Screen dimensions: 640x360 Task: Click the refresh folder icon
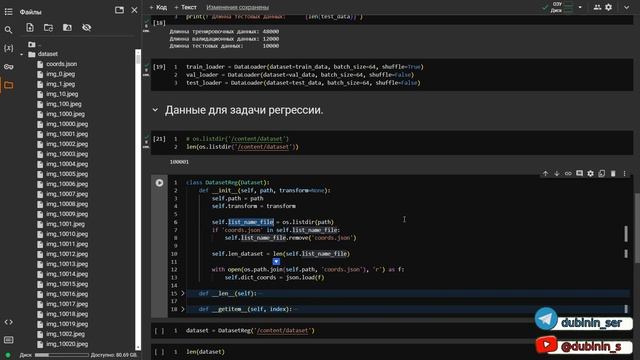pyautogui.click(x=49, y=27)
